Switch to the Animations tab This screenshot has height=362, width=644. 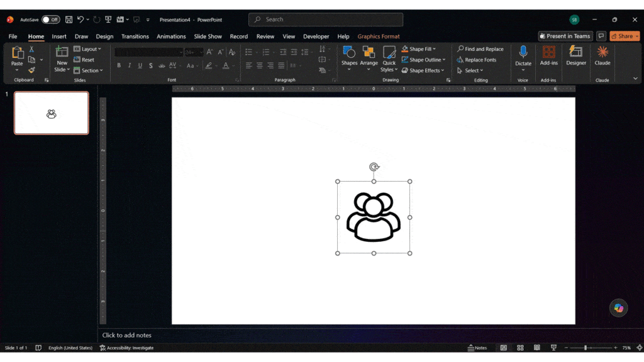tap(171, 36)
